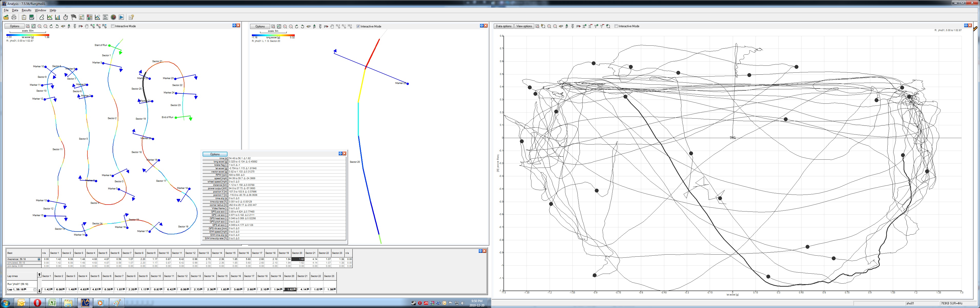Click the View options button

(x=524, y=26)
